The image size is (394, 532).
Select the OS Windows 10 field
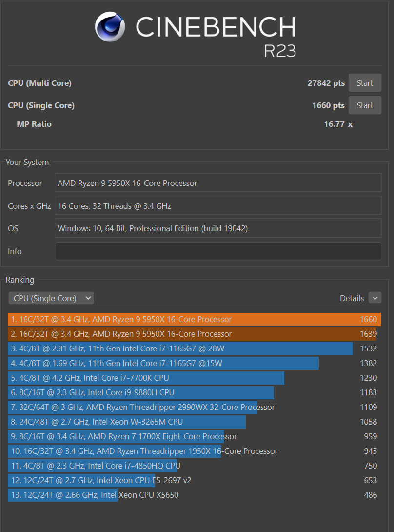click(x=218, y=228)
